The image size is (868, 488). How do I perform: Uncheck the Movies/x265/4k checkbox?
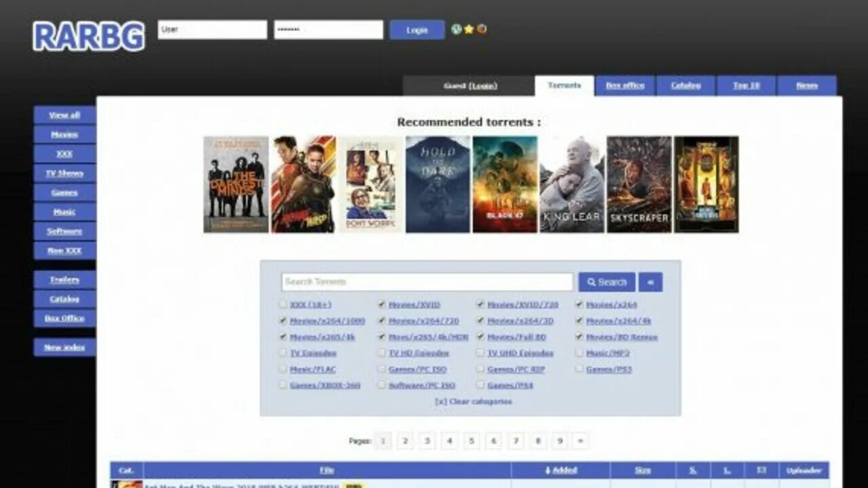283,337
